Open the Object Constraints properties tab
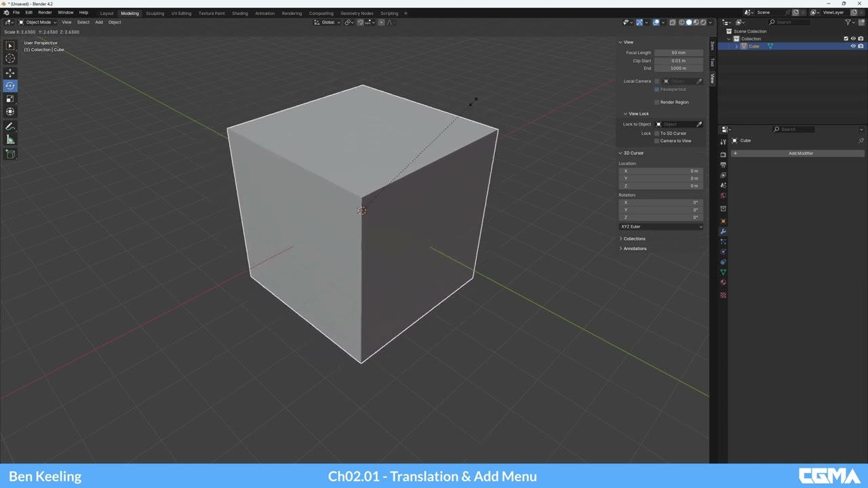Viewport: 868px width, 488px height. (723, 262)
